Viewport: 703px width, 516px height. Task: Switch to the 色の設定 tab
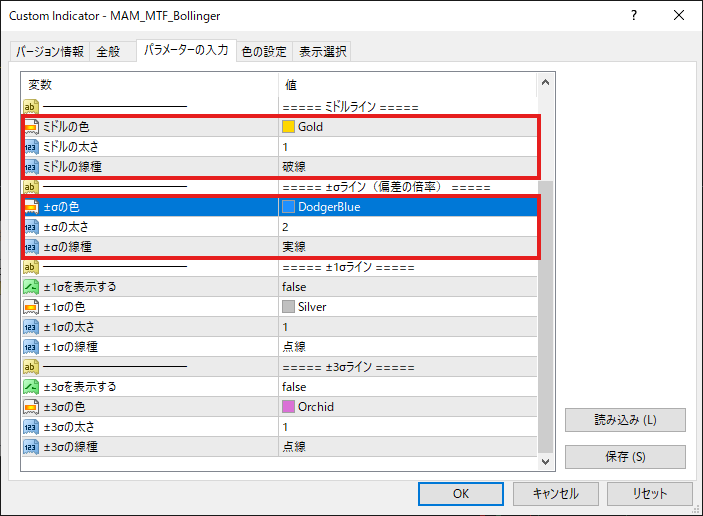coord(264,52)
